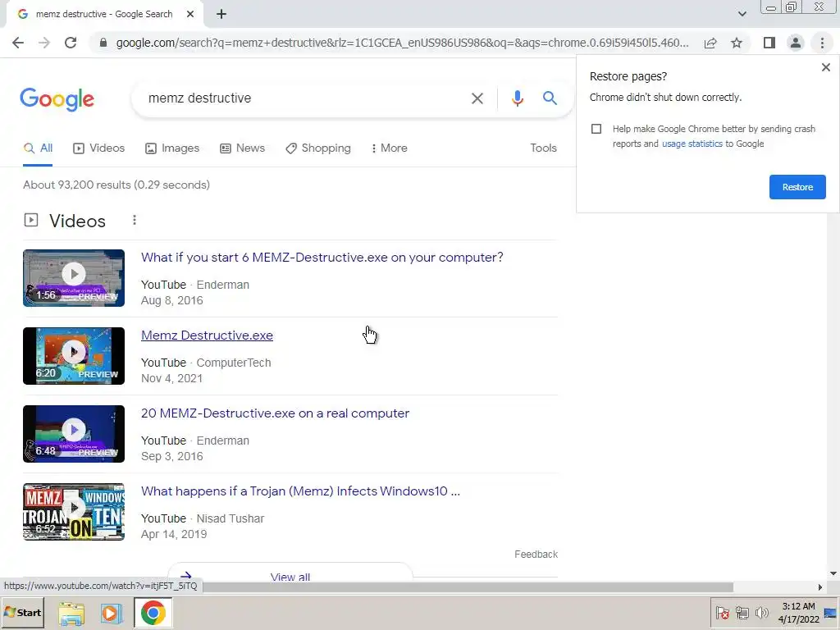Open 'What if you start 6 MEMZ-Destructive.exe' link

coord(322,258)
